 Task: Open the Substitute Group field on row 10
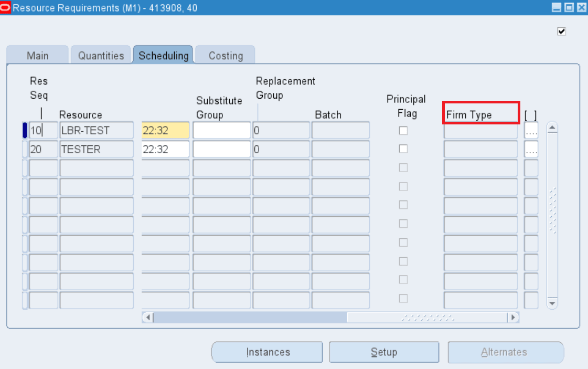221,130
